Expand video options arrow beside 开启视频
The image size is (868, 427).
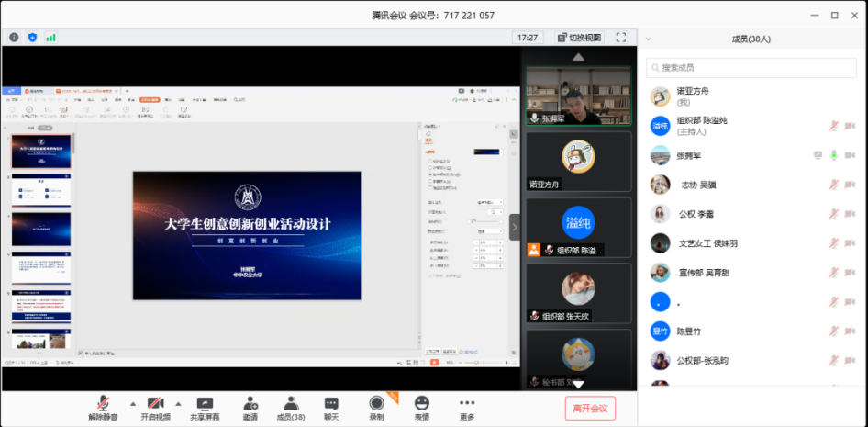click(x=178, y=403)
